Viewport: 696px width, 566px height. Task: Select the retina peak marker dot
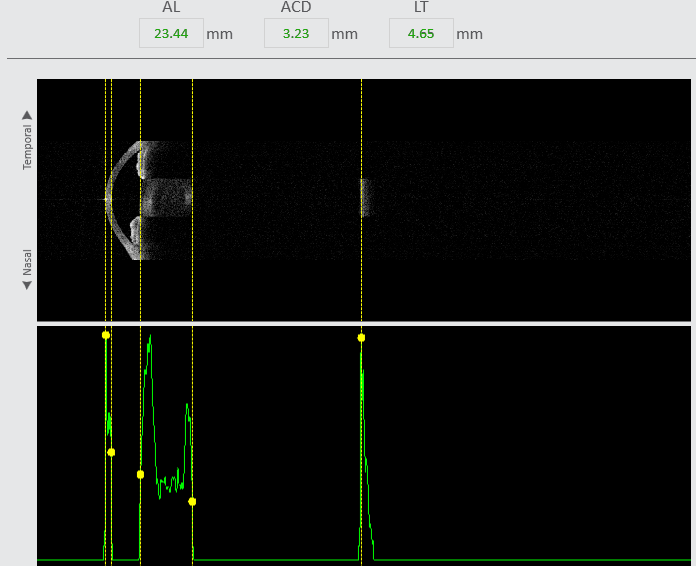coord(361,338)
